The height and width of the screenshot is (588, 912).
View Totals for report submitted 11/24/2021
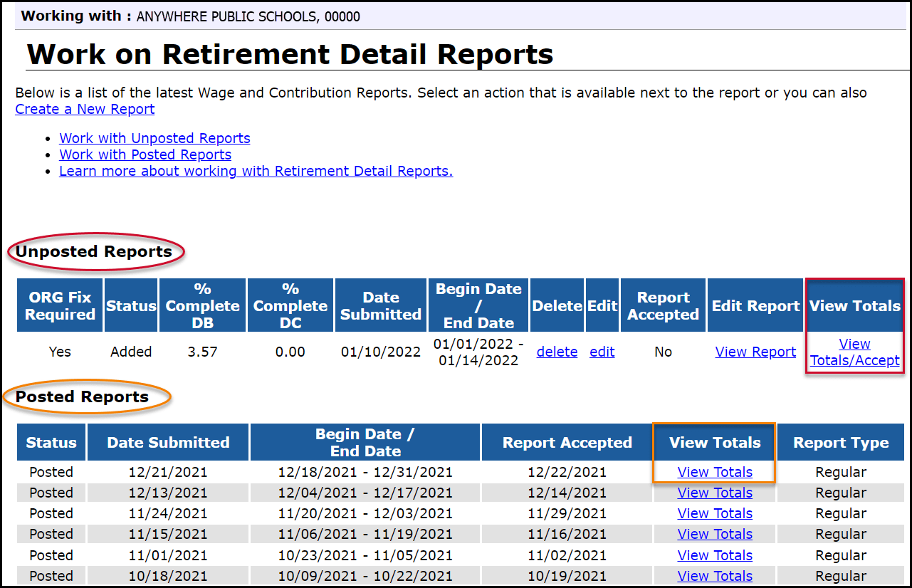tap(715, 513)
